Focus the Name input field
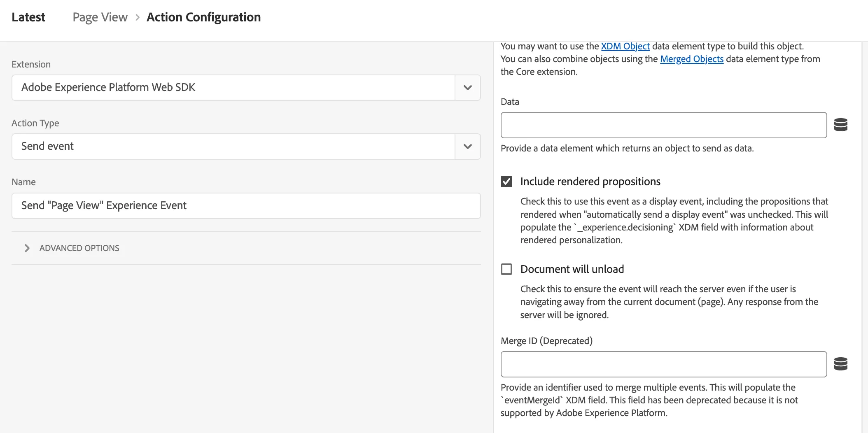 [246, 206]
